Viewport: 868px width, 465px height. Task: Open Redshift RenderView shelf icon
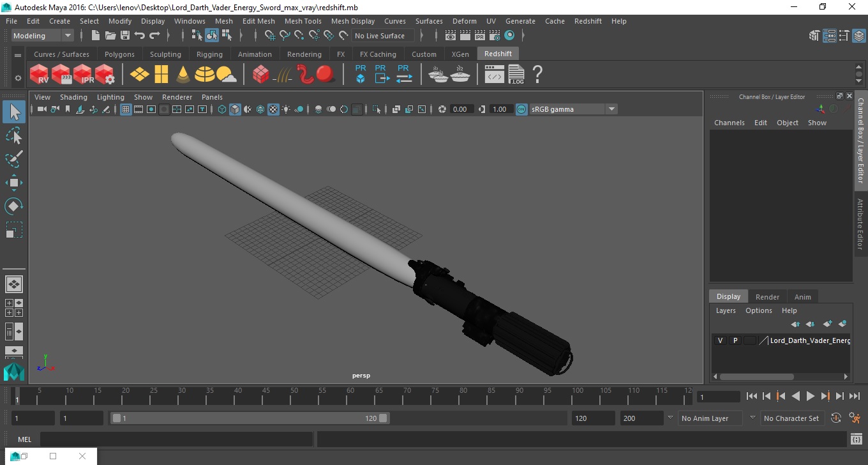(x=40, y=74)
